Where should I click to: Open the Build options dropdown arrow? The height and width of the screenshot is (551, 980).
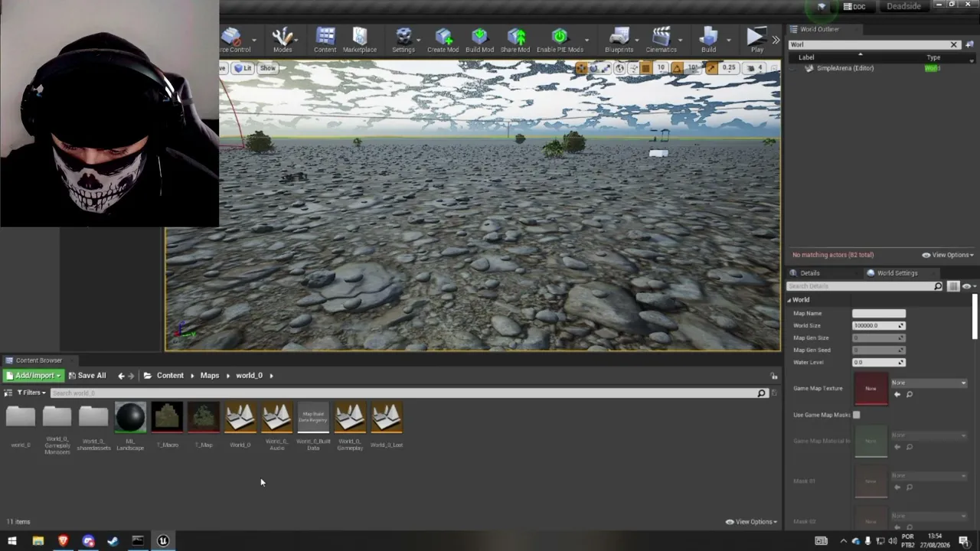[728, 40]
